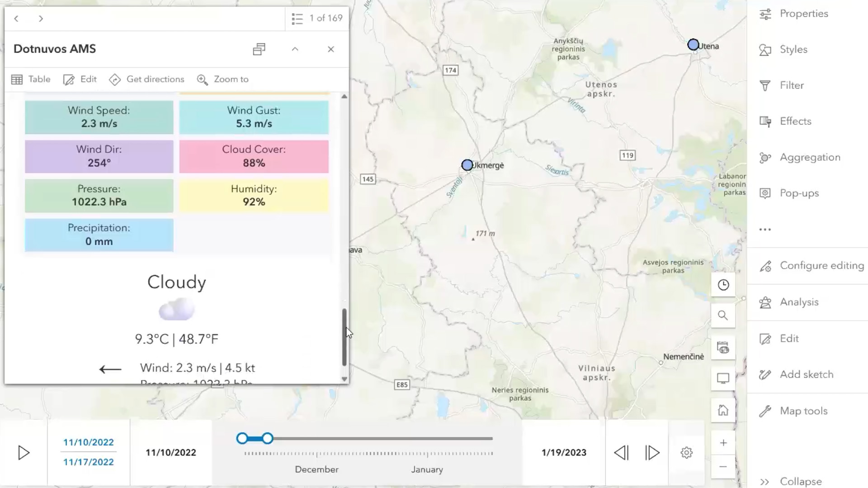Open the feature list 1 of 169
868x488 pixels.
(x=317, y=19)
